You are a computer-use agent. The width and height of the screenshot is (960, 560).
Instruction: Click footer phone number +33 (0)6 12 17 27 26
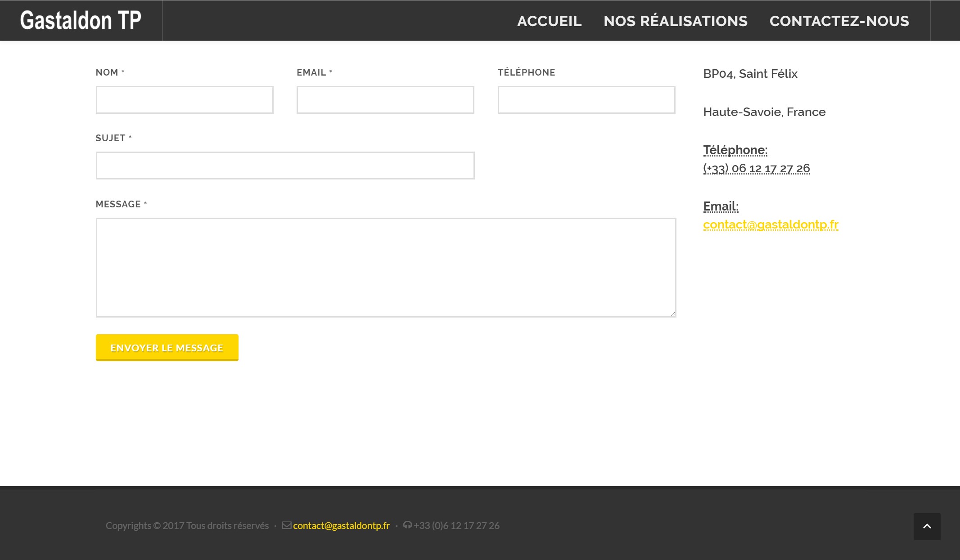coord(456,525)
